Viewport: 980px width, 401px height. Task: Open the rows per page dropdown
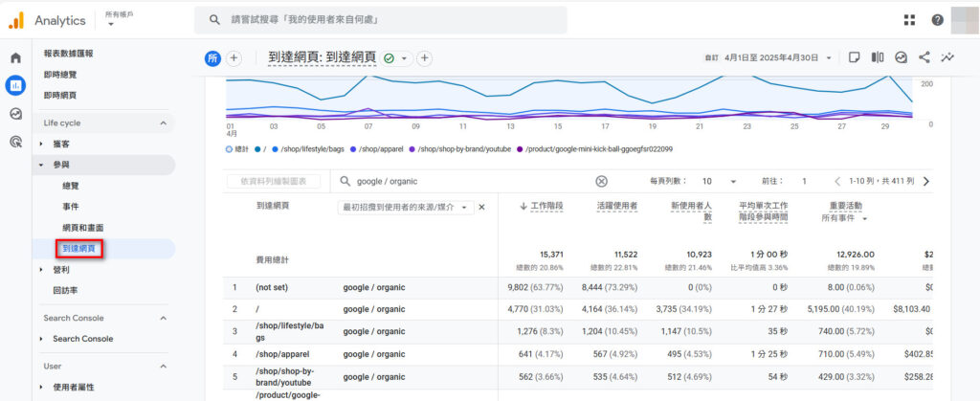click(x=720, y=181)
